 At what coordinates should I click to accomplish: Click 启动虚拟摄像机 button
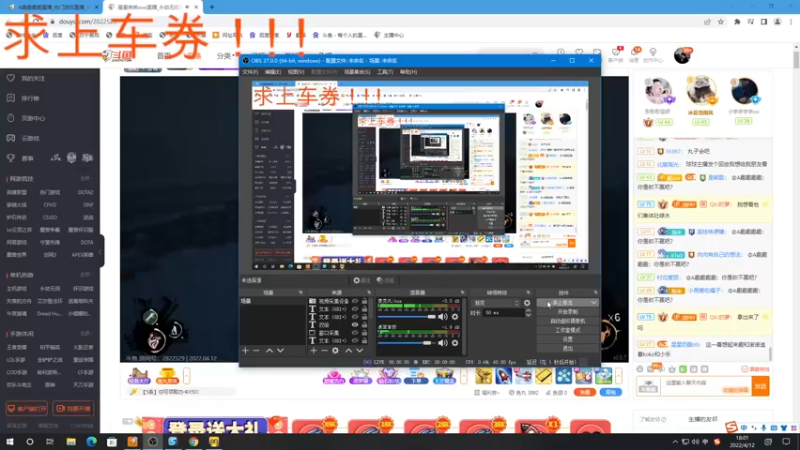(x=567, y=321)
